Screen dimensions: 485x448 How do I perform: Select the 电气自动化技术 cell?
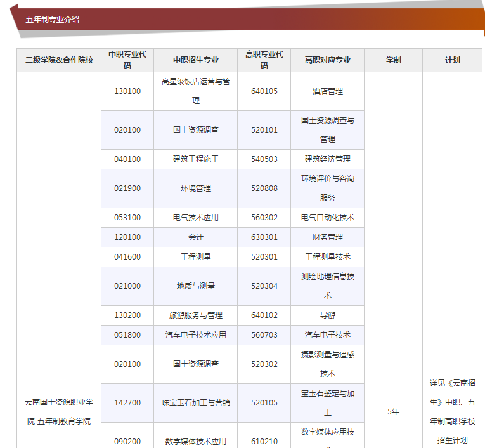click(328, 218)
